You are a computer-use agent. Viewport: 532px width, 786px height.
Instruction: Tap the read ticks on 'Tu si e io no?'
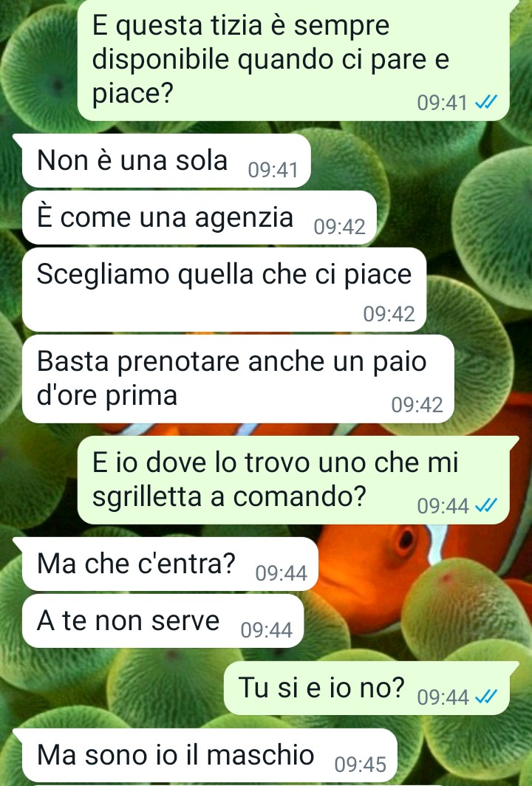pyautogui.click(x=486, y=697)
